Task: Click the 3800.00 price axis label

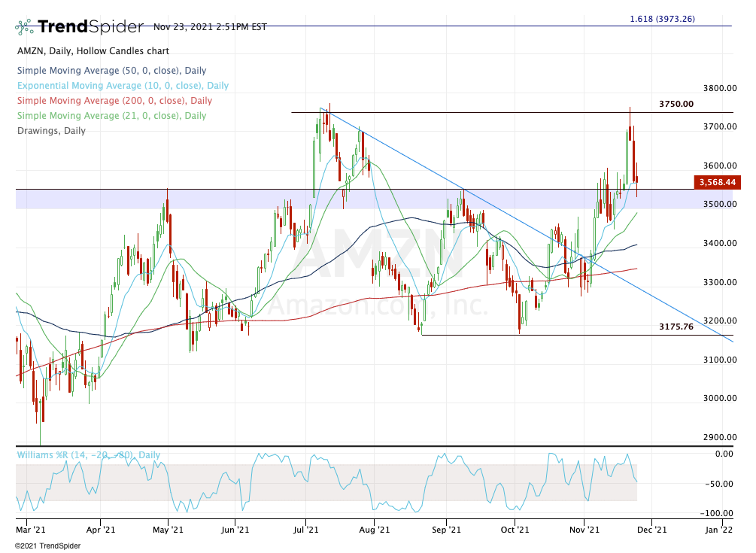Action: pos(721,88)
